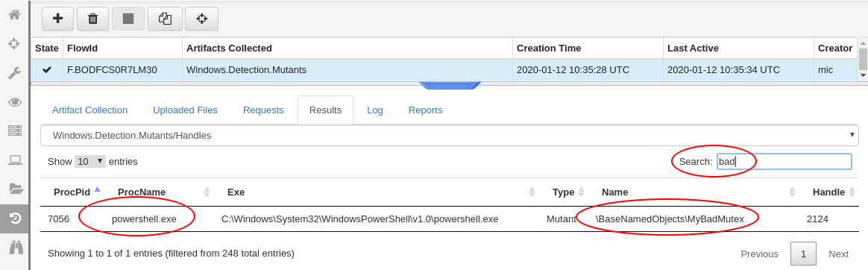Open the wrench artifacts sidebar icon
The image size is (868, 270).
pos(15,73)
